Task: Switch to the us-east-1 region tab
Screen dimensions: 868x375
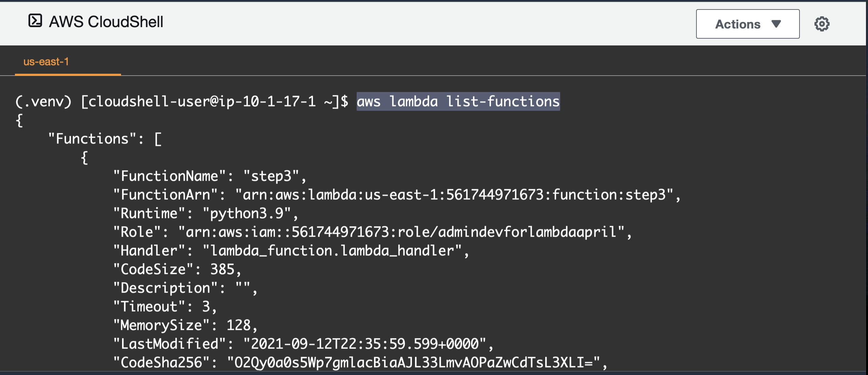Action: click(x=46, y=62)
